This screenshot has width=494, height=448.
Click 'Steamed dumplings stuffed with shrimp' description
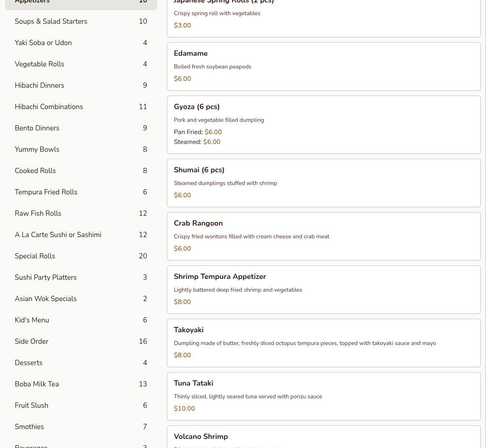coord(225,183)
